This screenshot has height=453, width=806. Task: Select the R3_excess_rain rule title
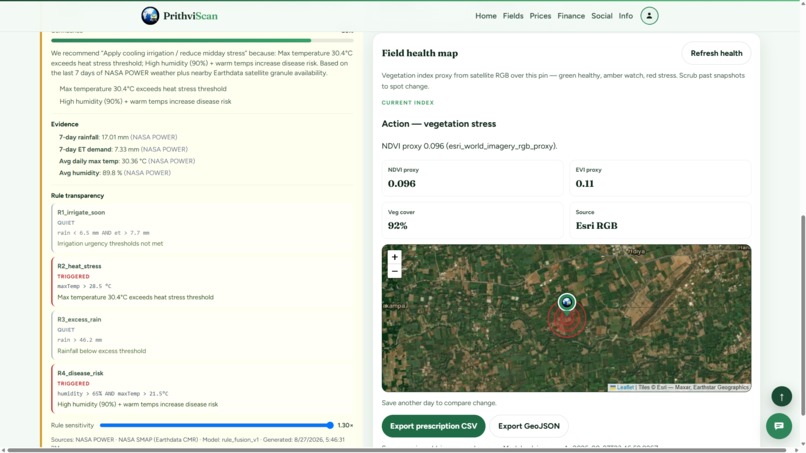[x=79, y=319]
